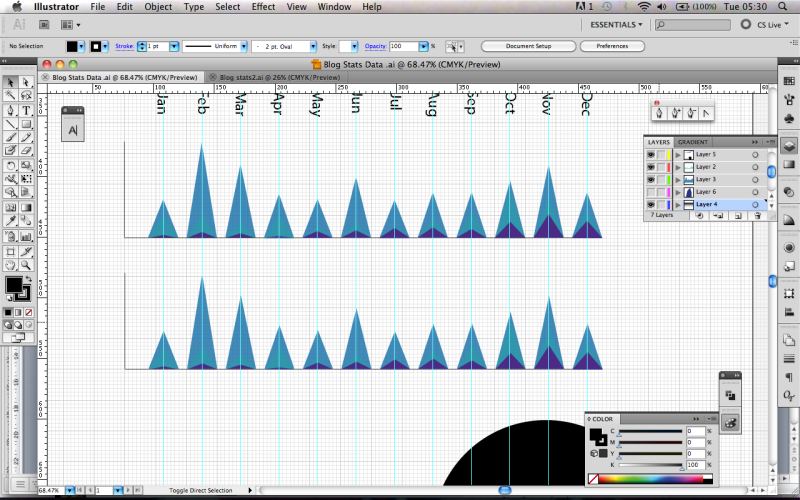Open the CS Live dropdown
This screenshot has width=800, height=500.
point(772,24)
